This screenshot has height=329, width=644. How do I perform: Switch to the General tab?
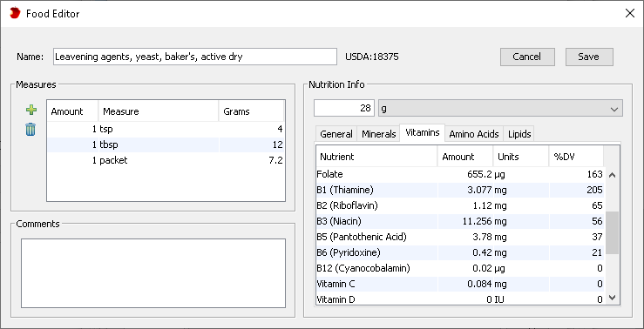click(336, 134)
